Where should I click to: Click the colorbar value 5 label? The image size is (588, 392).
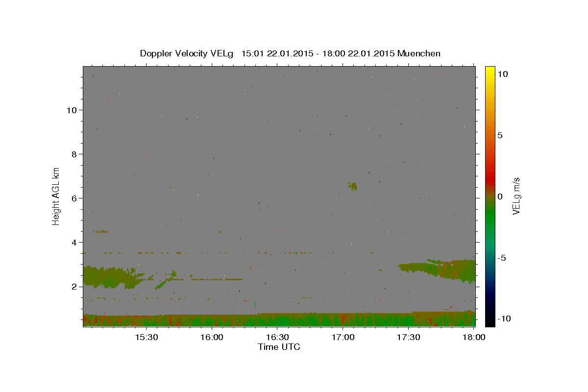point(500,135)
